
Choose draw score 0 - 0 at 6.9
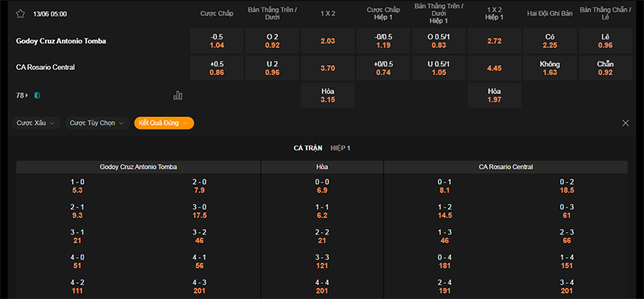coord(323,186)
